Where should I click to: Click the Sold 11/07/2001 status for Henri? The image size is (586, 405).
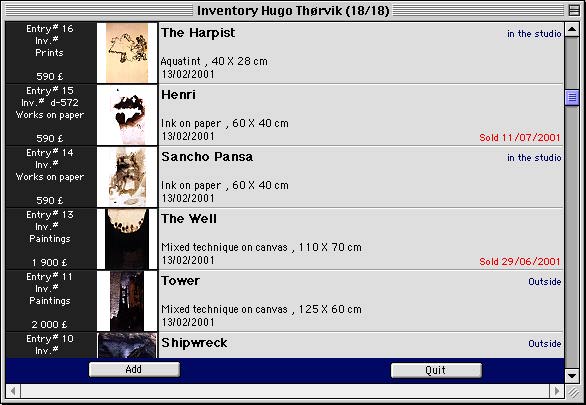(x=520, y=137)
